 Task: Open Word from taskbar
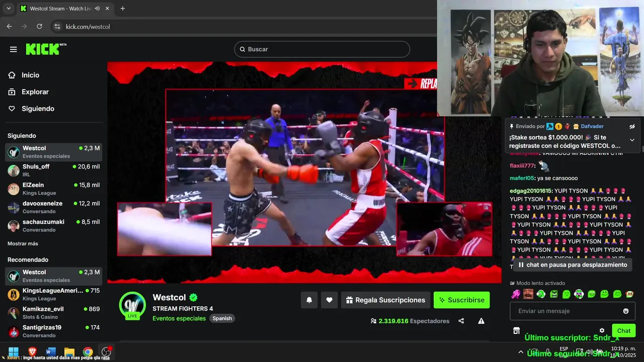(51, 352)
